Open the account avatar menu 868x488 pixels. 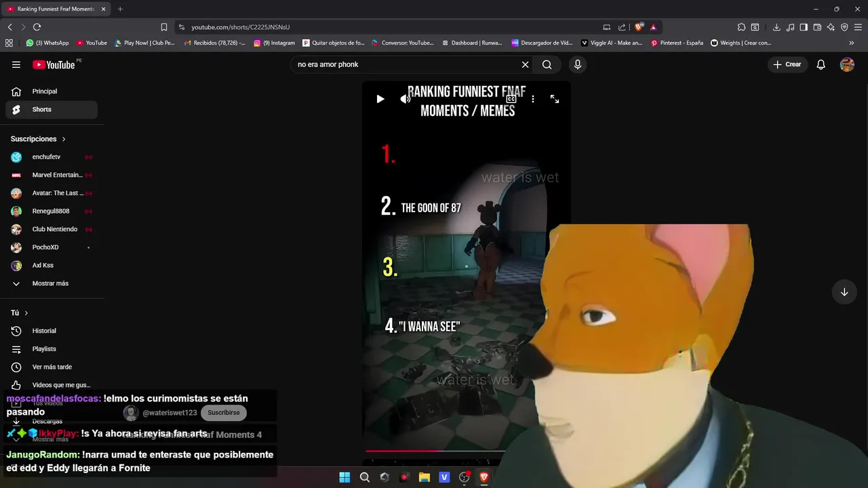pyautogui.click(x=847, y=64)
